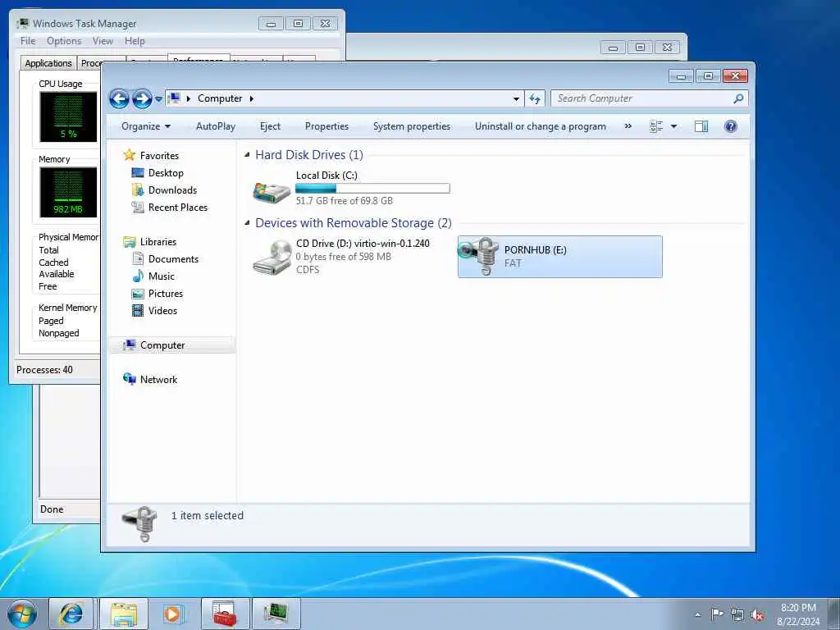
Task: Click the breadcrumb arrow after Computer
Action: coord(252,98)
